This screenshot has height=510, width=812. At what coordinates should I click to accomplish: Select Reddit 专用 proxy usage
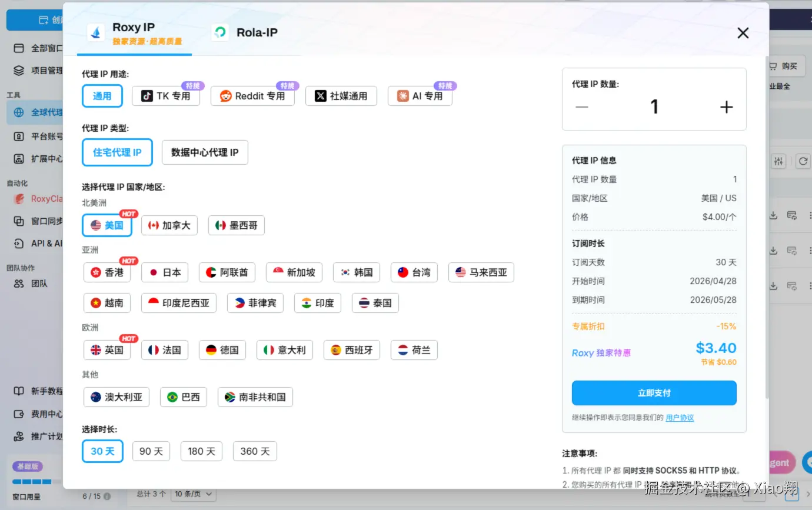(x=252, y=96)
